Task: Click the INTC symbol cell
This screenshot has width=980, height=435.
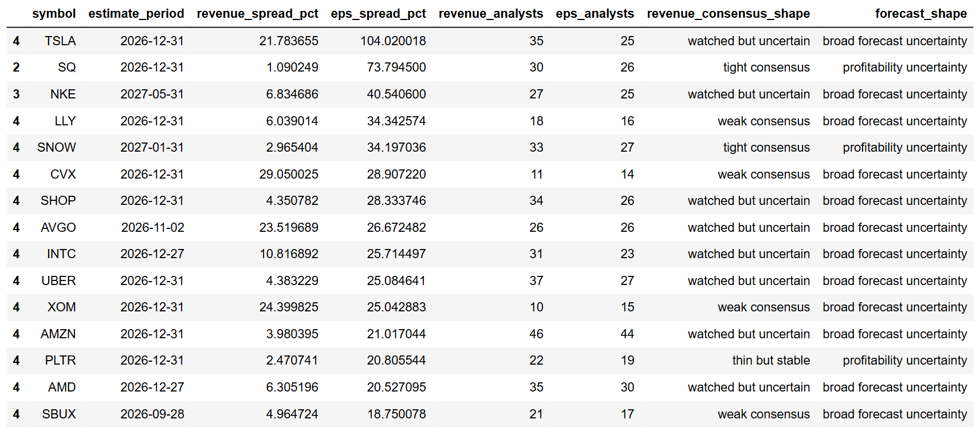Action: click(x=61, y=254)
